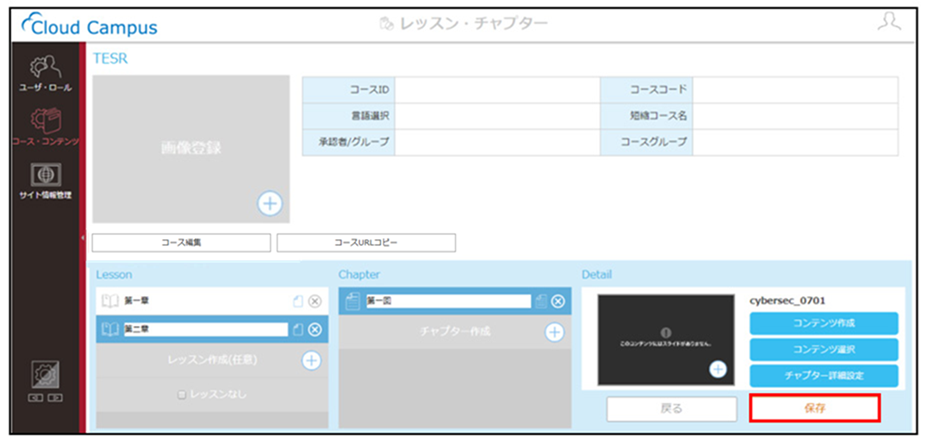Click the plus icon on content preview
The width and height of the screenshot is (925, 444).
tap(718, 369)
